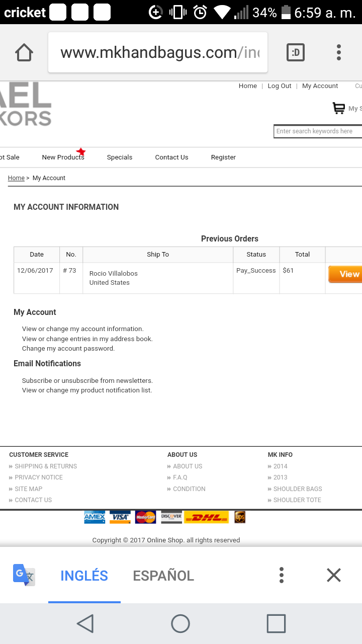
Task: Open the Specials menu item
Action: (120, 157)
